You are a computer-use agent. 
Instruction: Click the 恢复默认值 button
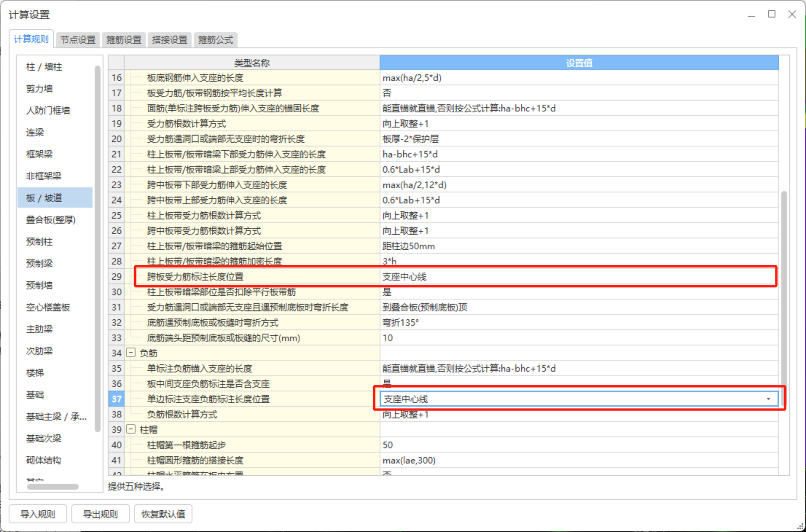[x=163, y=514]
